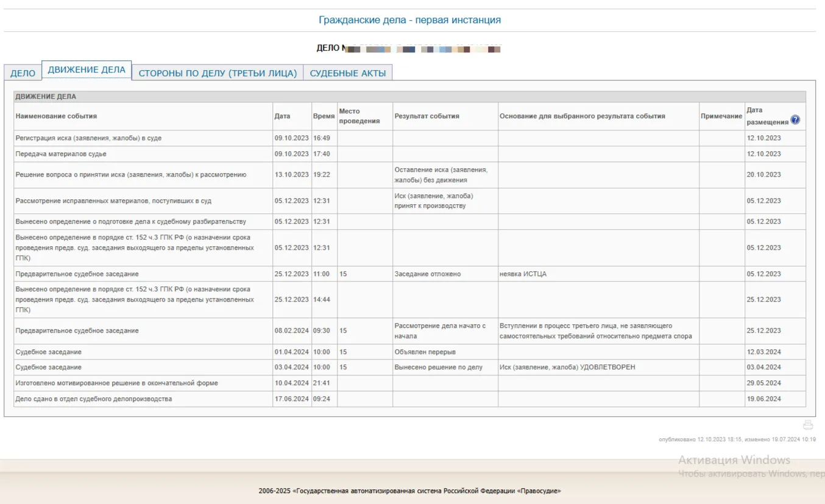Open the help icon beside Дата размещения
This screenshot has width=825, height=504.
click(x=795, y=120)
